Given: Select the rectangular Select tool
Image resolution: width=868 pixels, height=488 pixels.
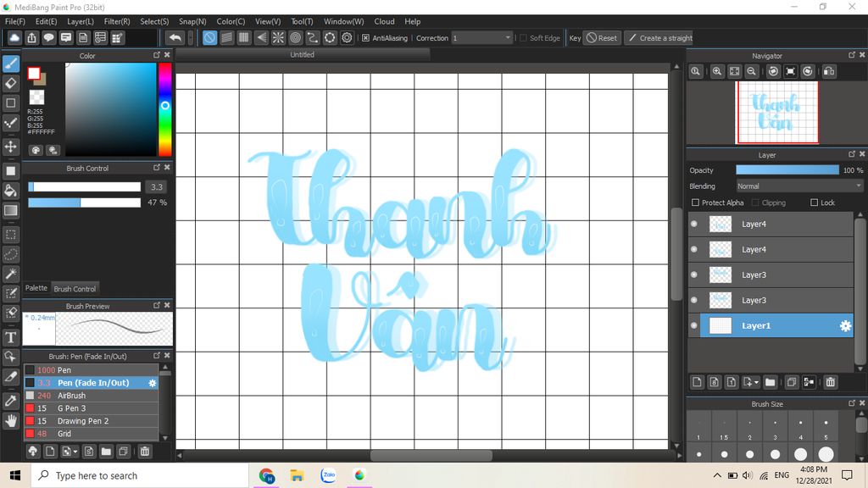Looking at the screenshot, I should (10, 235).
